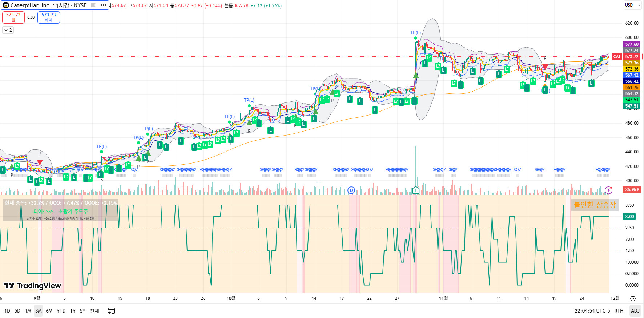Open chart settings gear on time axis

pos(633,298)
